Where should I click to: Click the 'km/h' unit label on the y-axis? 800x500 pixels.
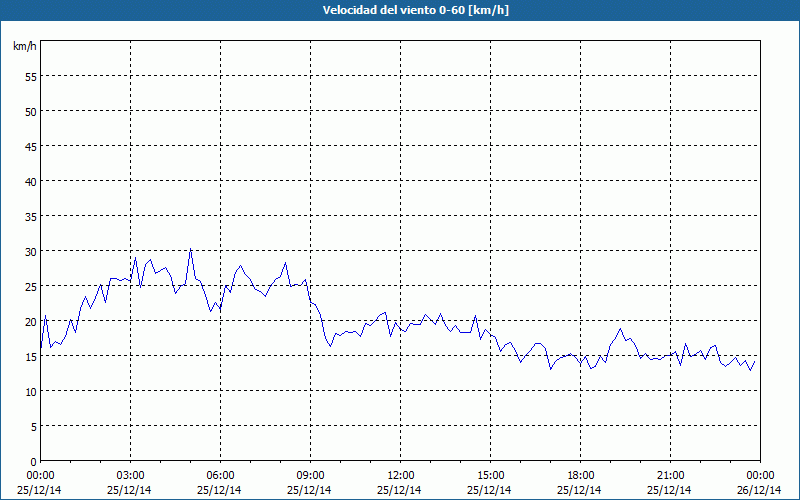tap(24, 46)
